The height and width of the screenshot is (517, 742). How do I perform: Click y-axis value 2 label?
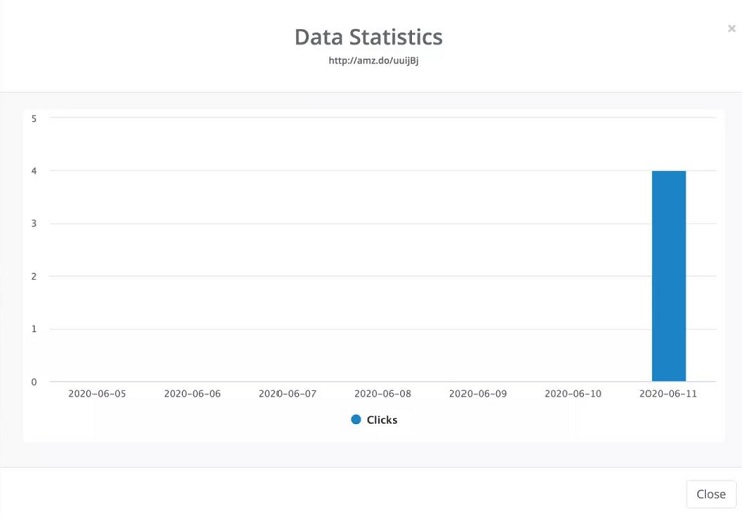point(34,276)
